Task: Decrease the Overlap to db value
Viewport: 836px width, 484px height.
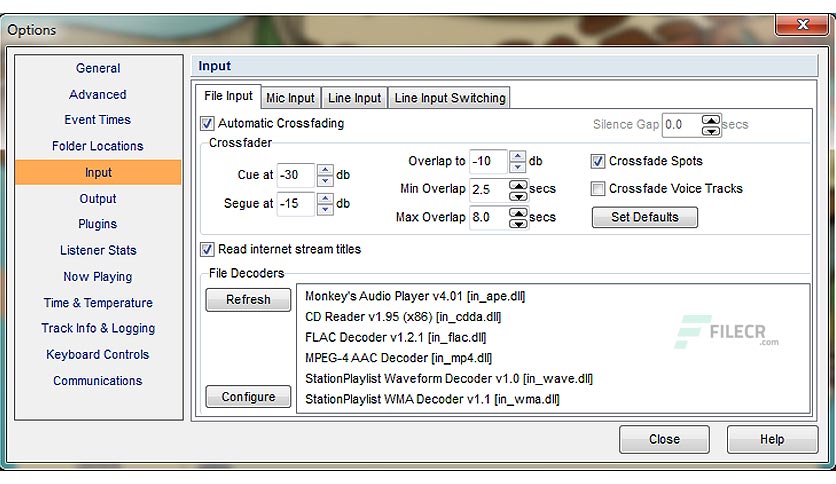Action: point(517,166)
